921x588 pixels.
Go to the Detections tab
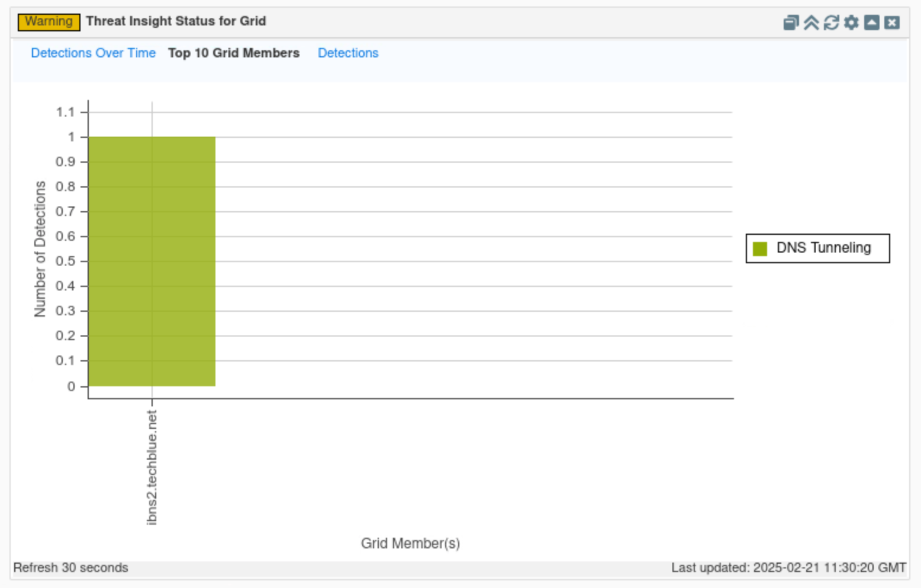[x=348, y=53]
